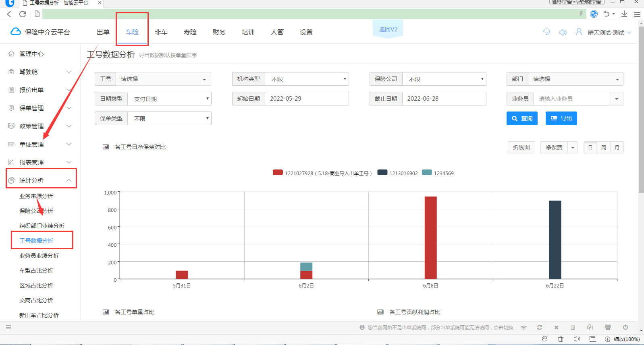Click the user avatar icon

(579, 31)
